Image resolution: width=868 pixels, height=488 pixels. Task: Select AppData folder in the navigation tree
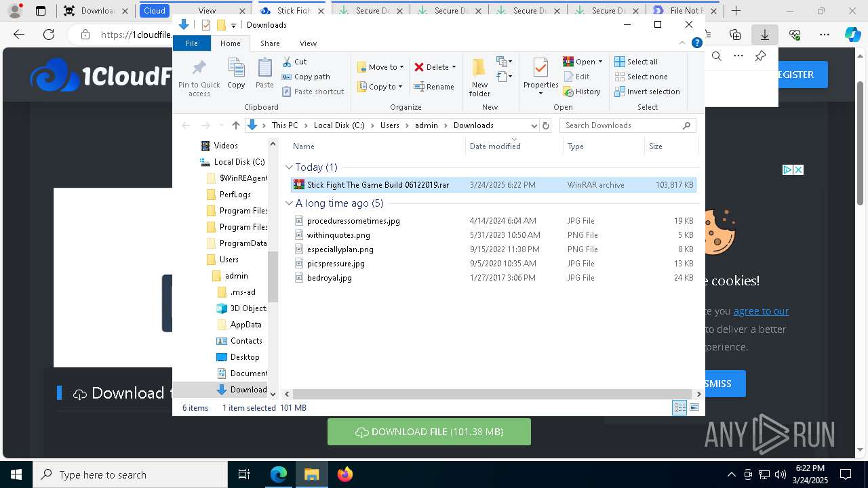239,325
